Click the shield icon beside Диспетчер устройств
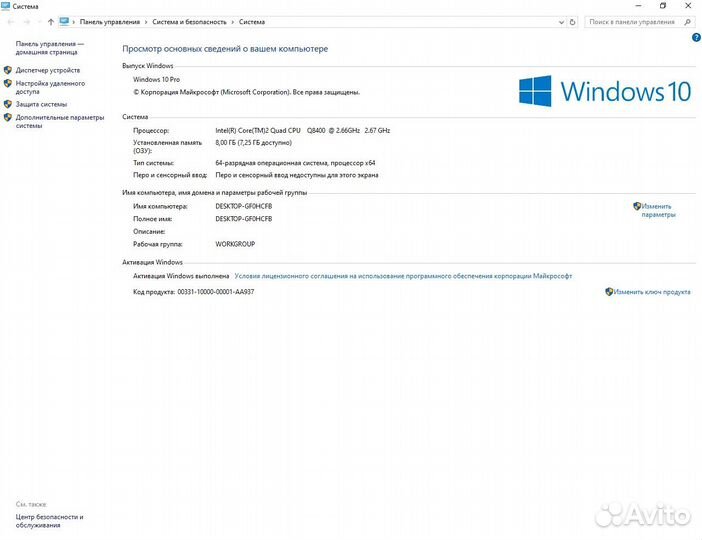 8,70
